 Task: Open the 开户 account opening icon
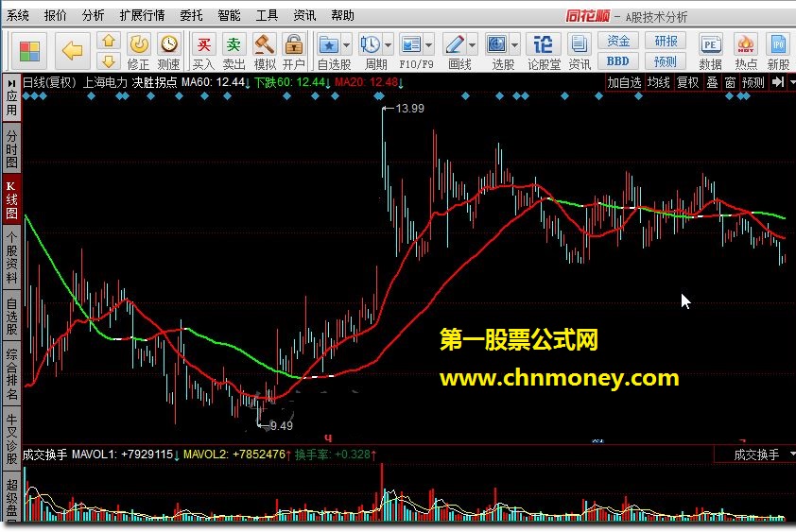click(294, 51)
